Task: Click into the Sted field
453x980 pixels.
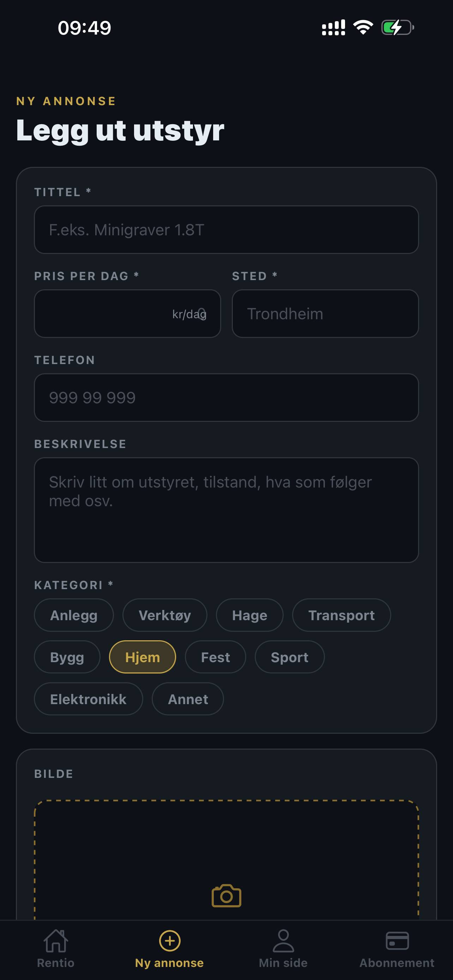Action: click(325, 314)
